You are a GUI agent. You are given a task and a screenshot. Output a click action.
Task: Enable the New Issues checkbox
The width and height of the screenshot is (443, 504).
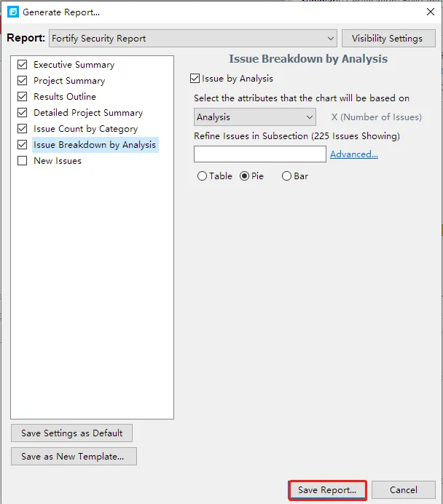pos(22,161)
